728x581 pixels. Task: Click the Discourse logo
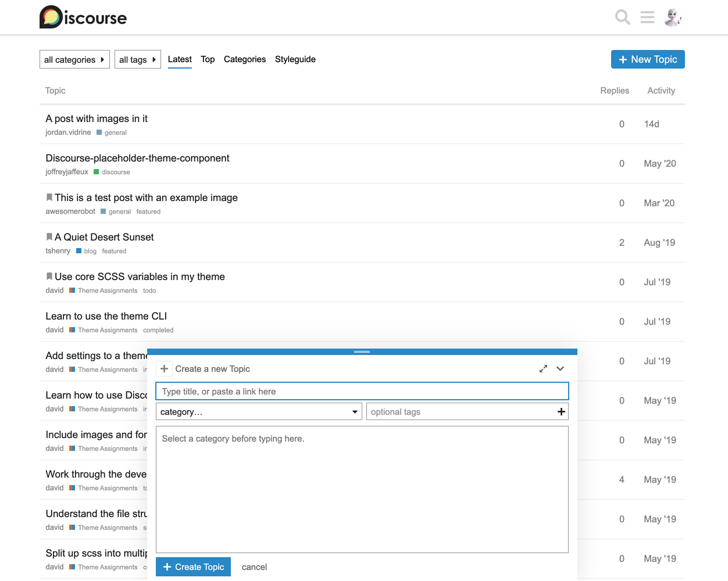pos(83,17)
